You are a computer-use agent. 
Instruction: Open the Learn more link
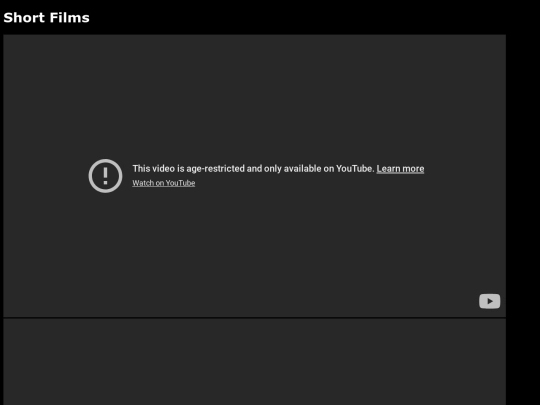(x=400, y=169)
